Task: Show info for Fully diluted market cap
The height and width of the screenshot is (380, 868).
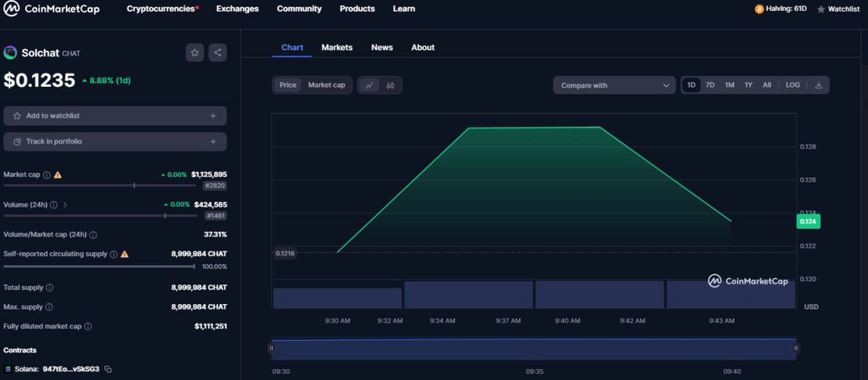Action: (88, 327)
